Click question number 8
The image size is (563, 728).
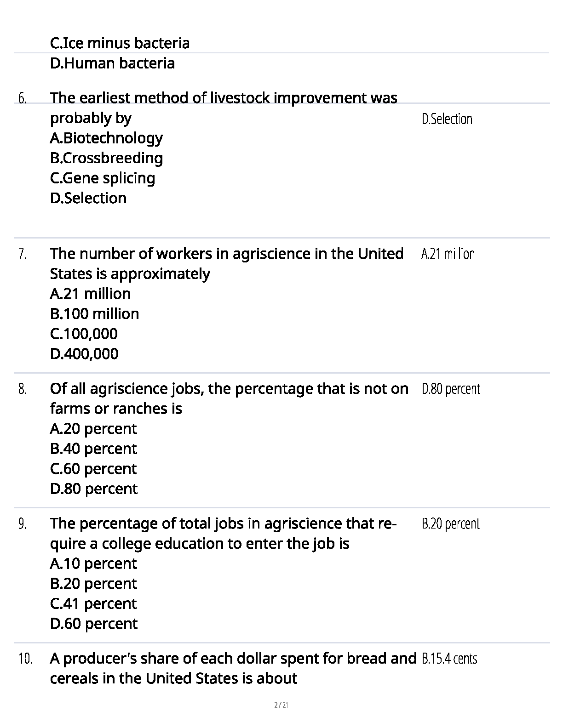coord(22,389)
